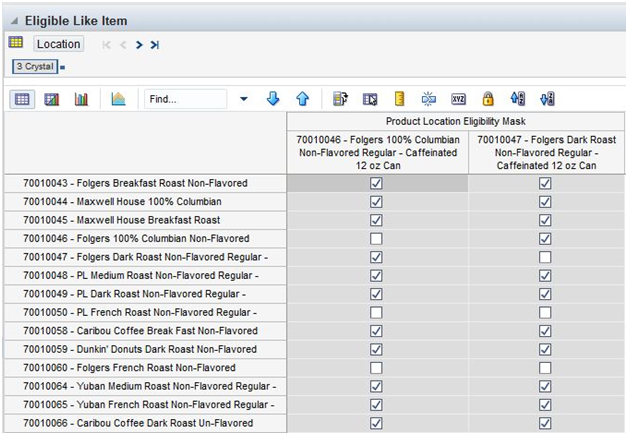Click the dashed selection sparkle icon
628x435 pixels.
[429, 99]
